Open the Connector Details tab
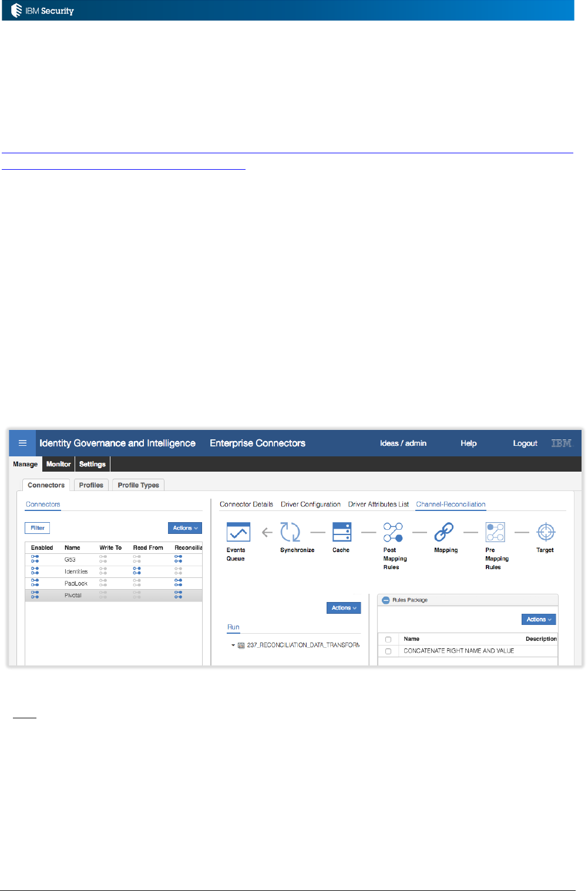The height and width of the screenshot is (891, 588). 247,505
